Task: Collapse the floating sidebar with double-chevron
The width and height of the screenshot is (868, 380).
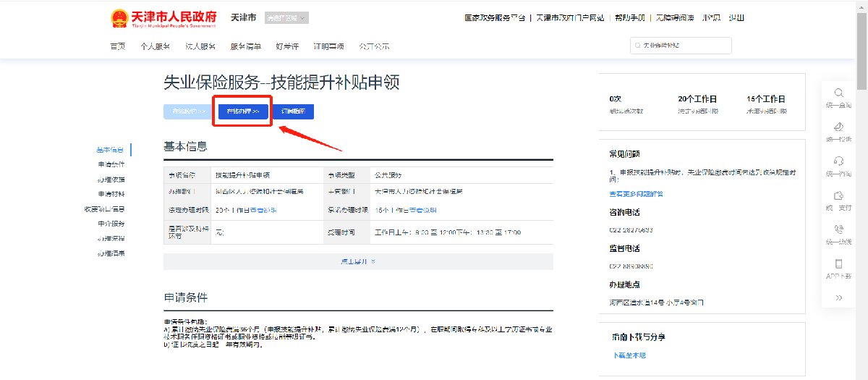Action: [838, 297]
